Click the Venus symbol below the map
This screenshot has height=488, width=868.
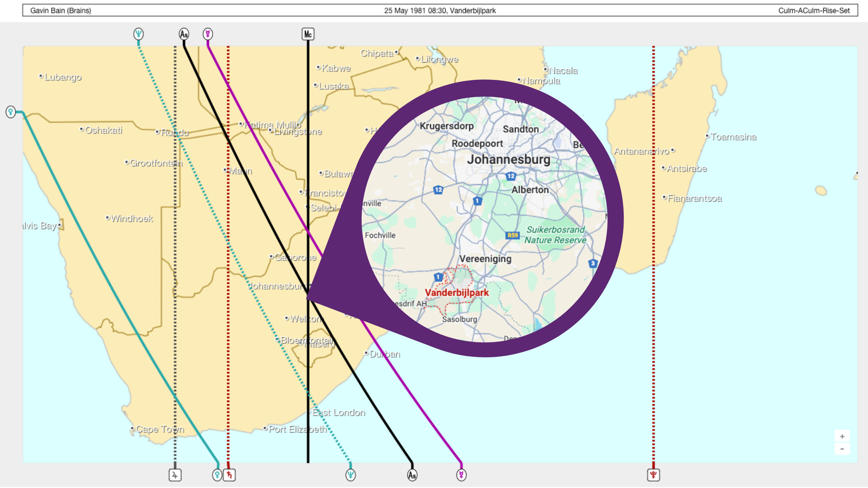[217, 475]
